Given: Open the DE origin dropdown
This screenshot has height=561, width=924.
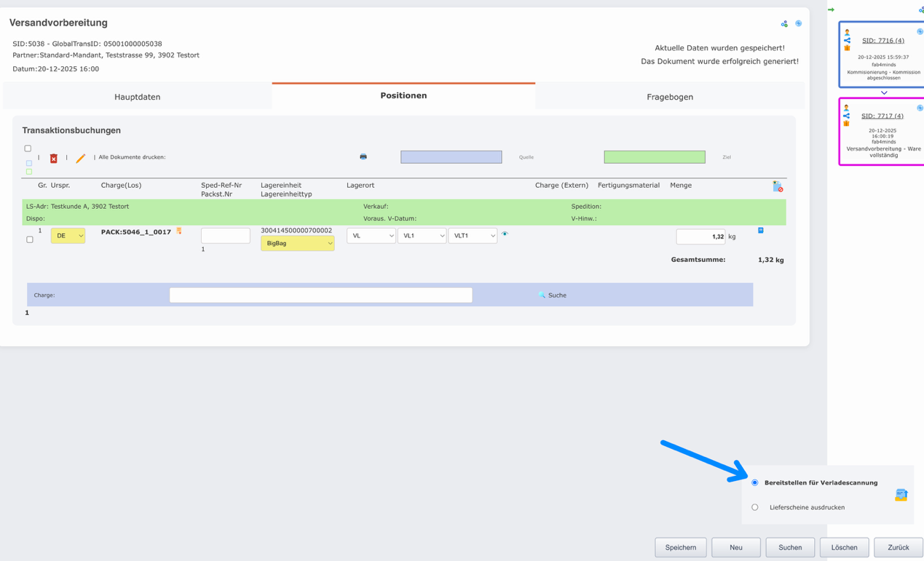Looking at the screenshot, I should click(68, 236).
